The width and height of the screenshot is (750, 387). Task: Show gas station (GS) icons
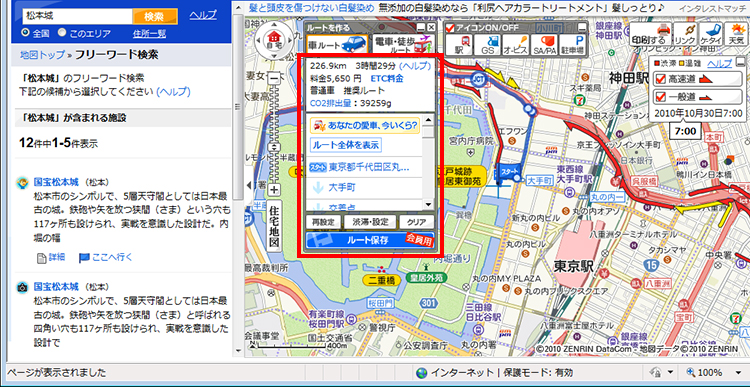[x=487, y=46]
